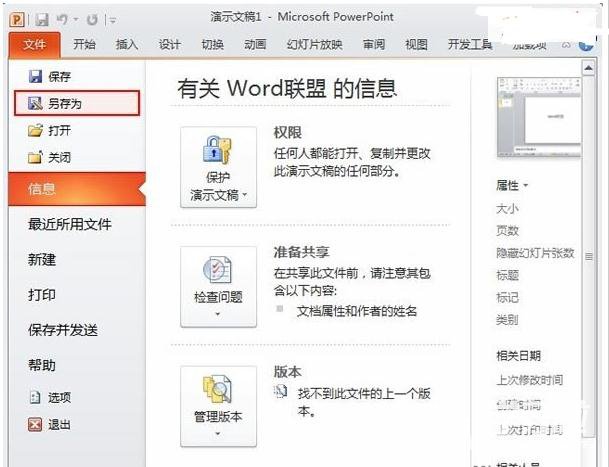The height and width of the screenshot is (467, 609).
Task: Click the 版本 heading text
Action: point(288,372)
